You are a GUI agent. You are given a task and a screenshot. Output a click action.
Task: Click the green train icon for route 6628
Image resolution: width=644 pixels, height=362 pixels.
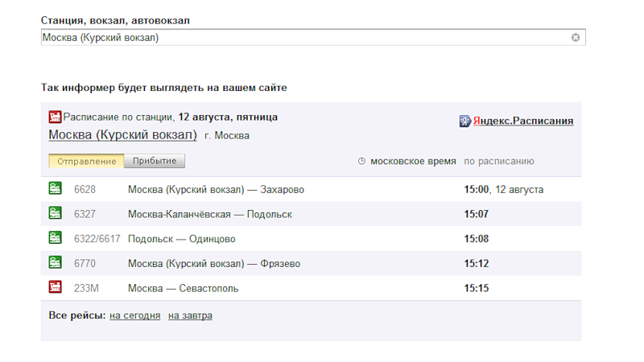[x=55, y=189]
